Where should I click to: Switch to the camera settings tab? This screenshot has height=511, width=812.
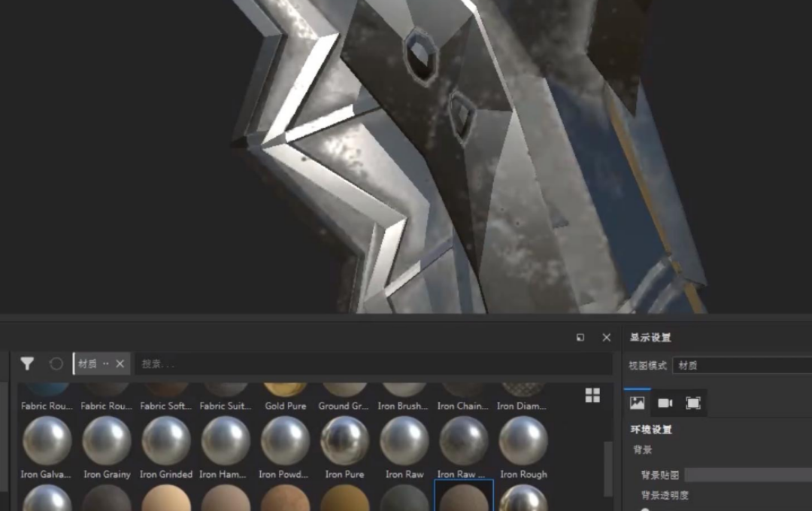(665, 403)
